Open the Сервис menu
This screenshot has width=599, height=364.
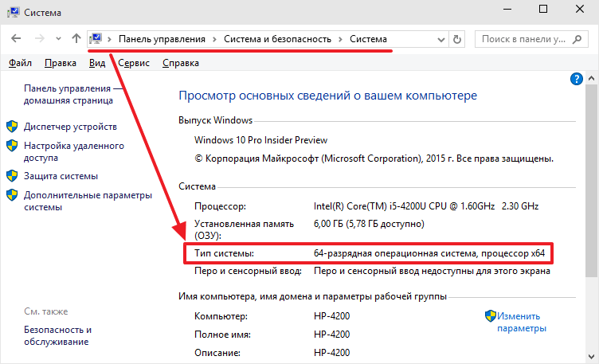pyautogui.click(x=134, y=63)
